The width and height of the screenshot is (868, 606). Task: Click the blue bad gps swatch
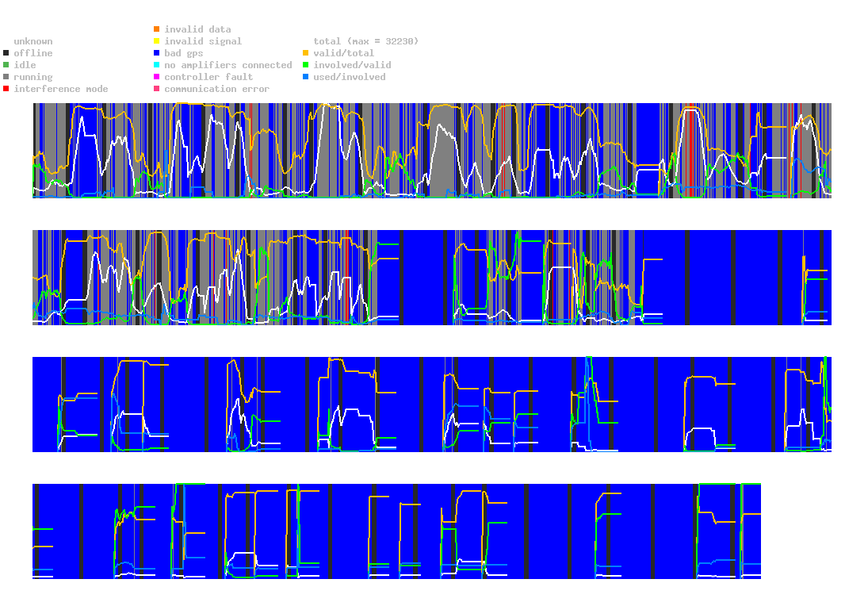[157, 53]
